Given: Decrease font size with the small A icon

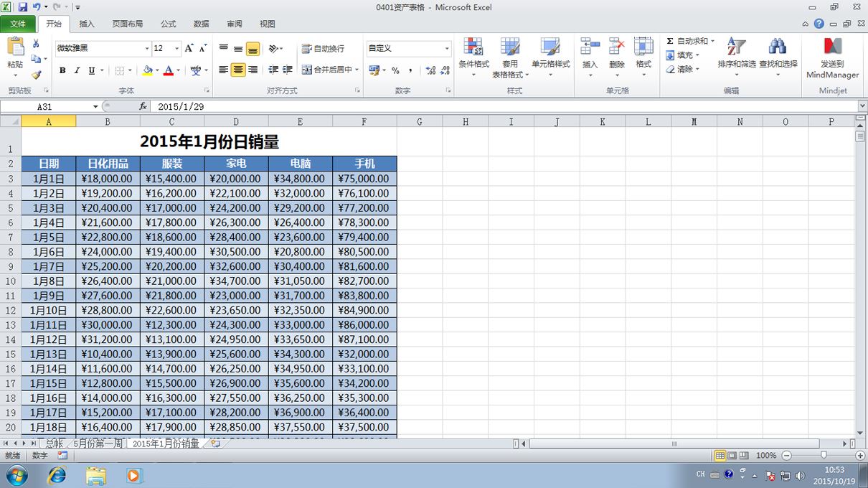Looking at the screenshot, I should click(203, 48).
